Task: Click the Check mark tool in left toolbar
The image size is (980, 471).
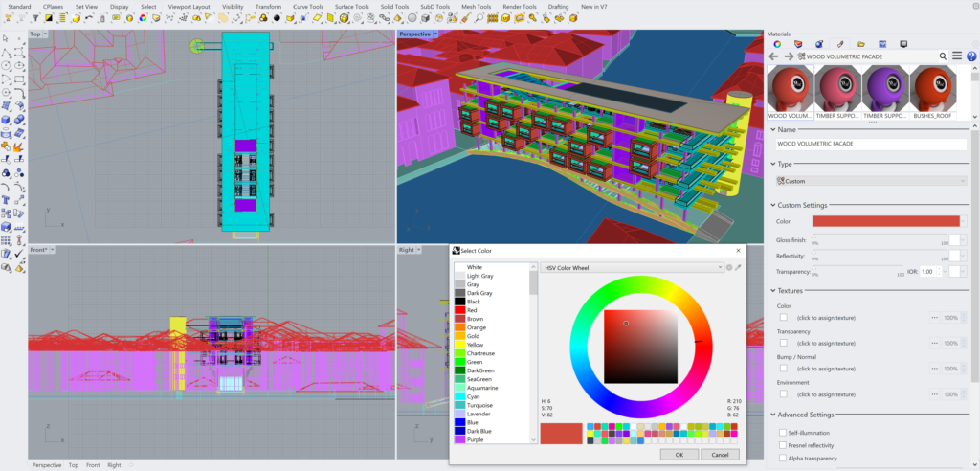Action: point(19,254)
